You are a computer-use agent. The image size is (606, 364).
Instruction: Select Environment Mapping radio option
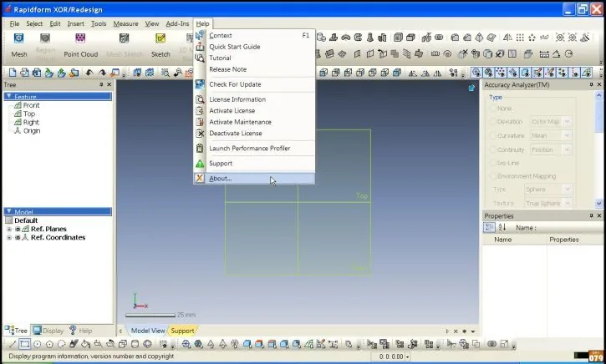(493, 176)
